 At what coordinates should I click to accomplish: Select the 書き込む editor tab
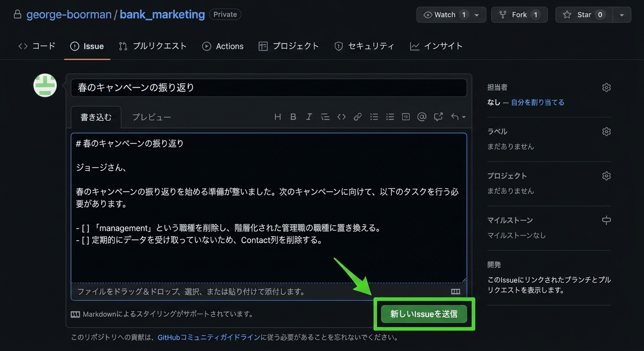click(96, 117)
